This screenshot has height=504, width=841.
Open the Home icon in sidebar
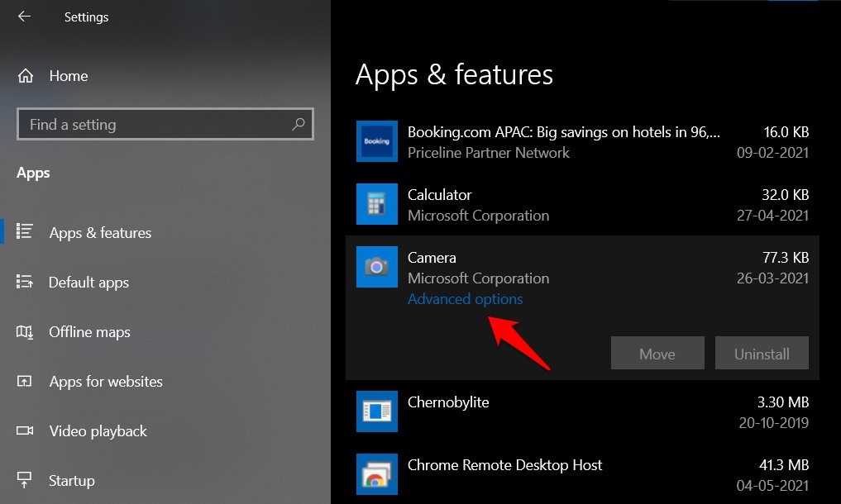(25, 76)
